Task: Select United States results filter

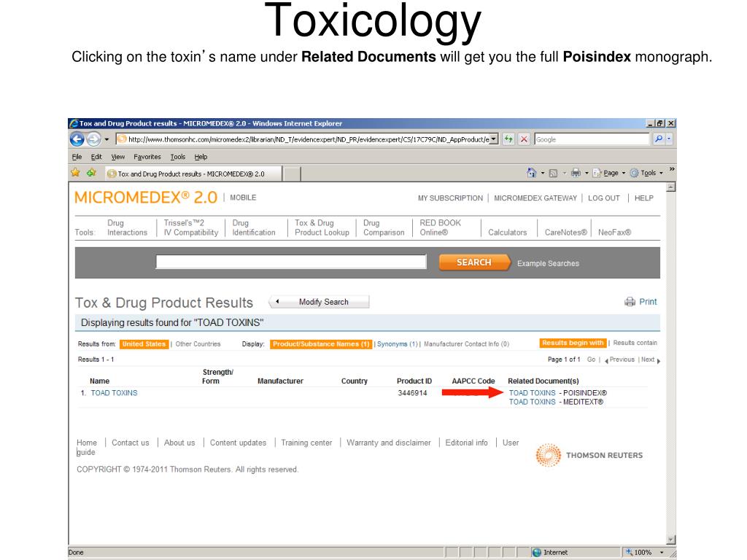Action: coord(144,344)
